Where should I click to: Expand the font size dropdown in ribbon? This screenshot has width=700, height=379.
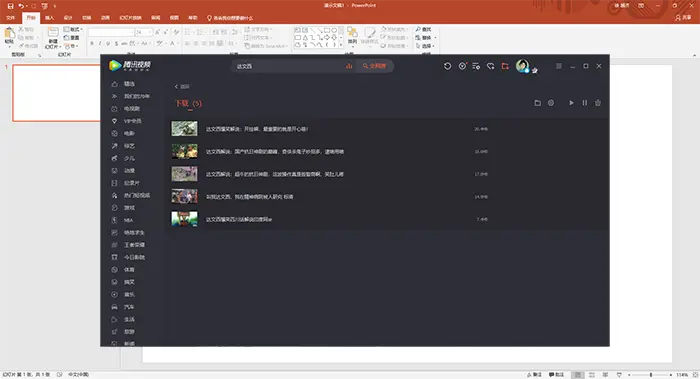pos(150,33)
